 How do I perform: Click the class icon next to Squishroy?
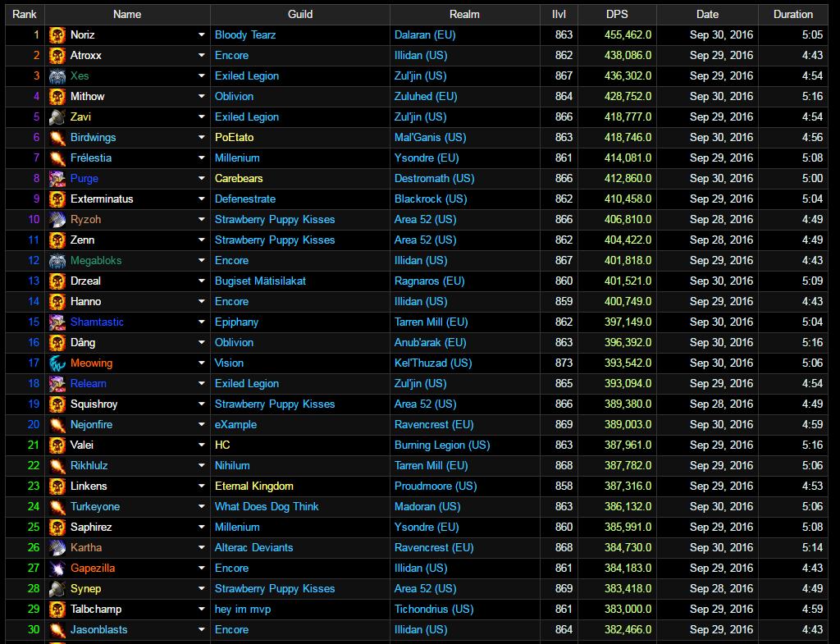(x=57, y=404)
